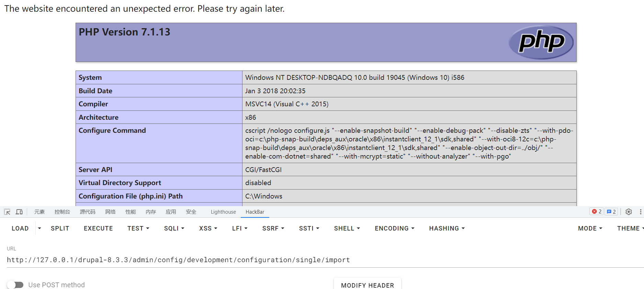Expand the LOAD dropdown arrow
Viewport: 644px width, 289px height.
[39, 228]
